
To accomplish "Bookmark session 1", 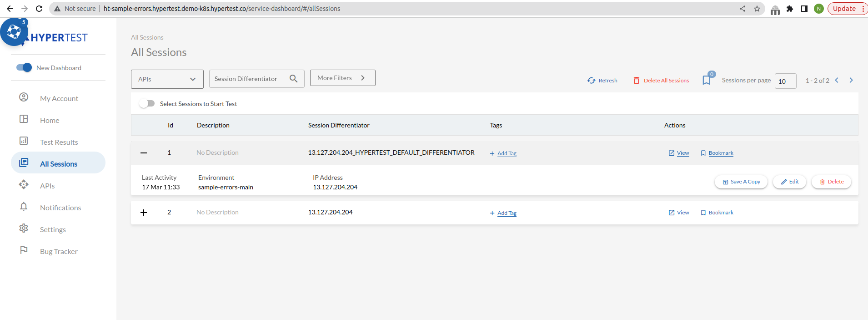I will [x=717, y=153].
